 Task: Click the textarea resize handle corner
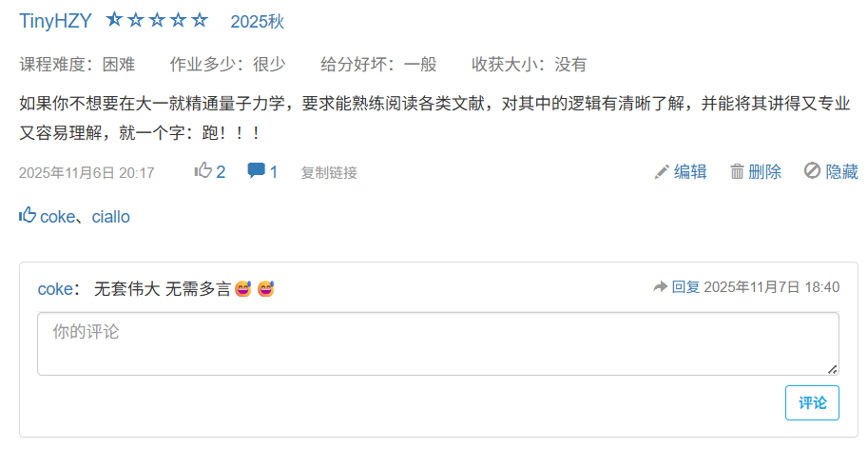coord(832,369)
